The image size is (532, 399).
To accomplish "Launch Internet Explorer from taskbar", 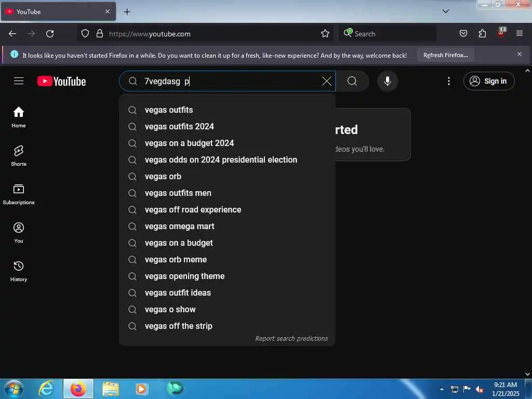I will 46,389.
